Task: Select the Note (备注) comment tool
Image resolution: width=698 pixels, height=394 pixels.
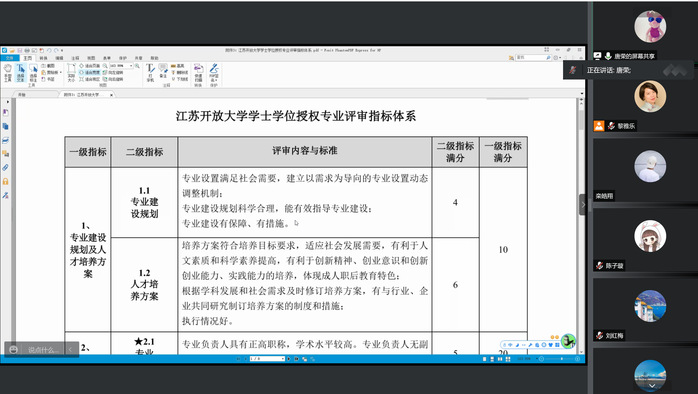Action: 163,71
